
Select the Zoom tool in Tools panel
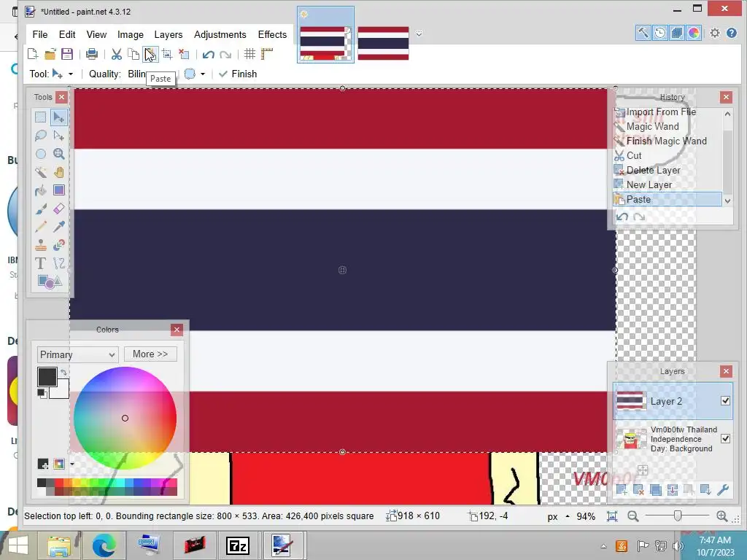[x=58, y=154]
